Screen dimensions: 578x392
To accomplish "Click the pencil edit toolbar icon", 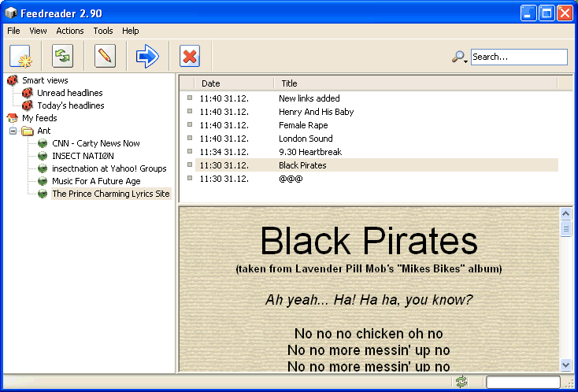I will point(105,57).
